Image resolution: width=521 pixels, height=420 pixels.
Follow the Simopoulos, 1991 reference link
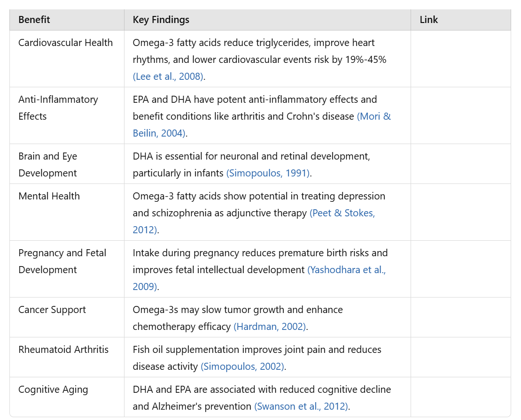point(268,173)
